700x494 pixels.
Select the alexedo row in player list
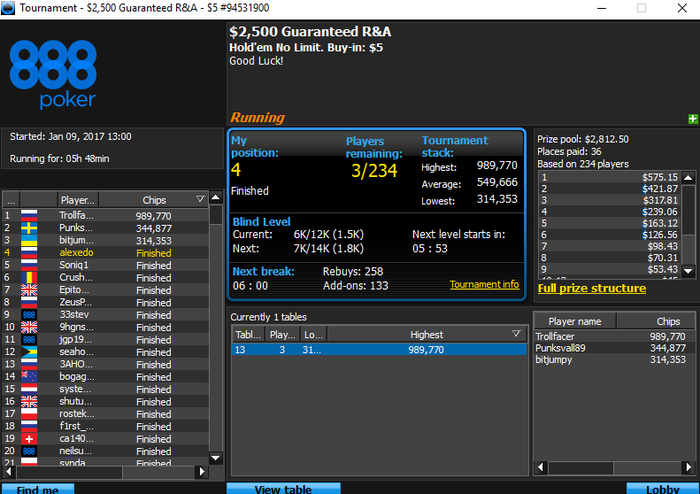(x=106, y=253)
